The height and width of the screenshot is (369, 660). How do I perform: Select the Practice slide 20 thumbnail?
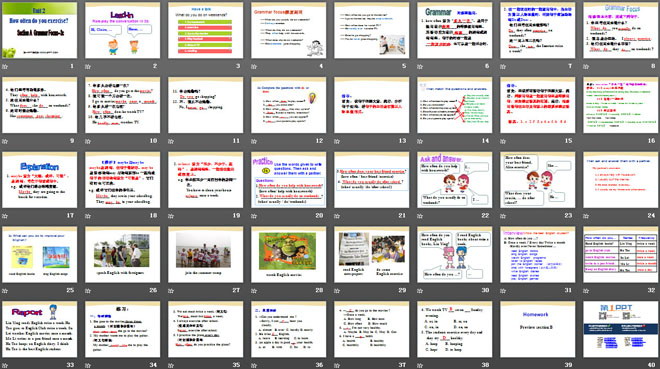point(289,180)
